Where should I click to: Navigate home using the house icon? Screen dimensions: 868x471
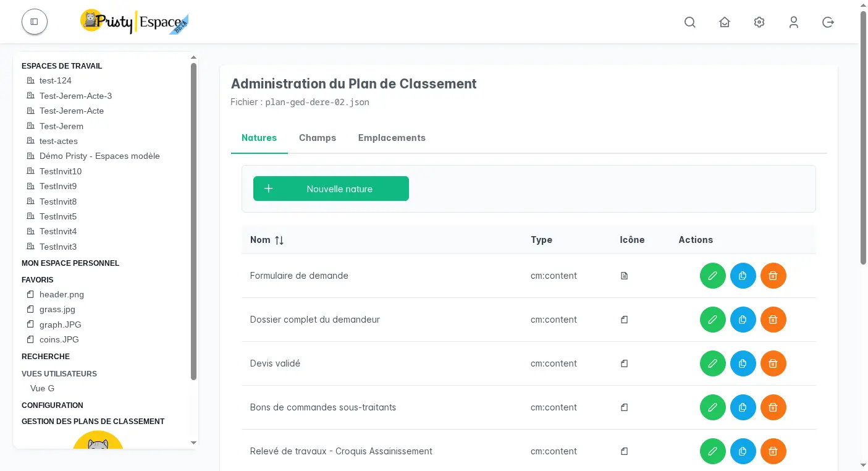click(x=725, y=22)
